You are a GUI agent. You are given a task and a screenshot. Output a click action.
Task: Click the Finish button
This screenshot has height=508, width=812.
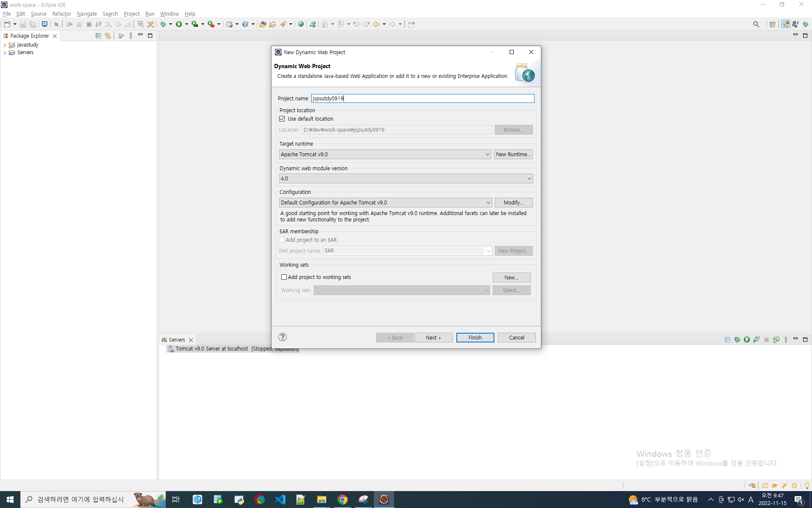coord(475,337)
